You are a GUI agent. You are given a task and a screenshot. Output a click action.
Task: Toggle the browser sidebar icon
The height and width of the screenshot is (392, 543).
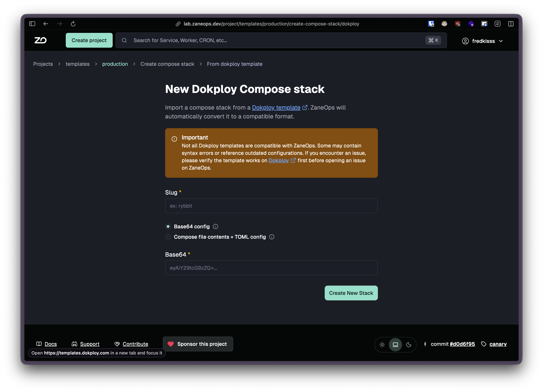coord(32,24)
